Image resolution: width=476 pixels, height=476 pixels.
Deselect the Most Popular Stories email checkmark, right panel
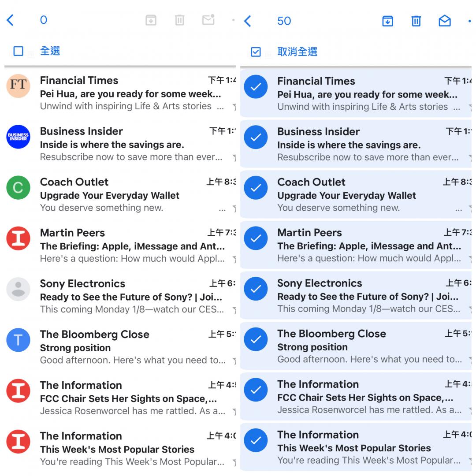tap(256, 440)
